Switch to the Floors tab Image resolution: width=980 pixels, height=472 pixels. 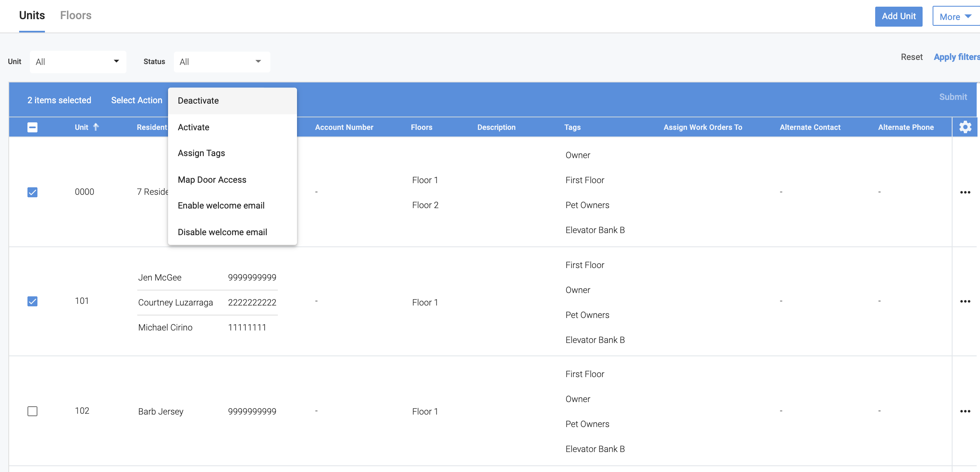pyautogui.click(x=76, y=15)
